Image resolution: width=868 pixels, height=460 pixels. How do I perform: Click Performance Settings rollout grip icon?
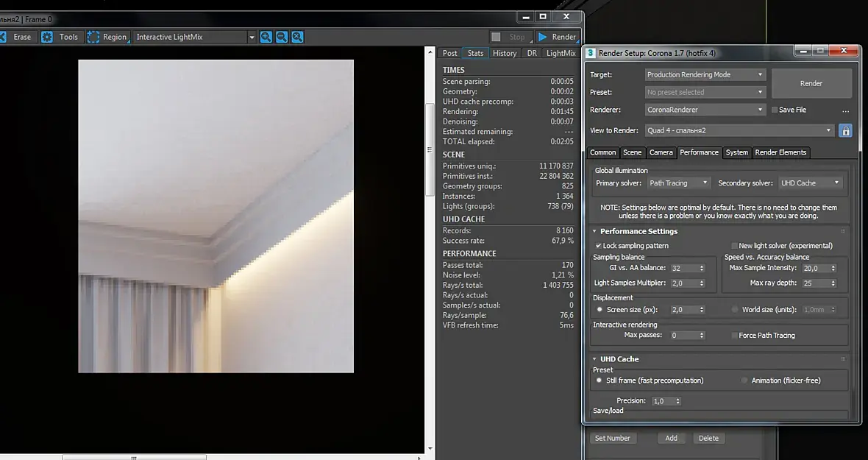[843, 231]
